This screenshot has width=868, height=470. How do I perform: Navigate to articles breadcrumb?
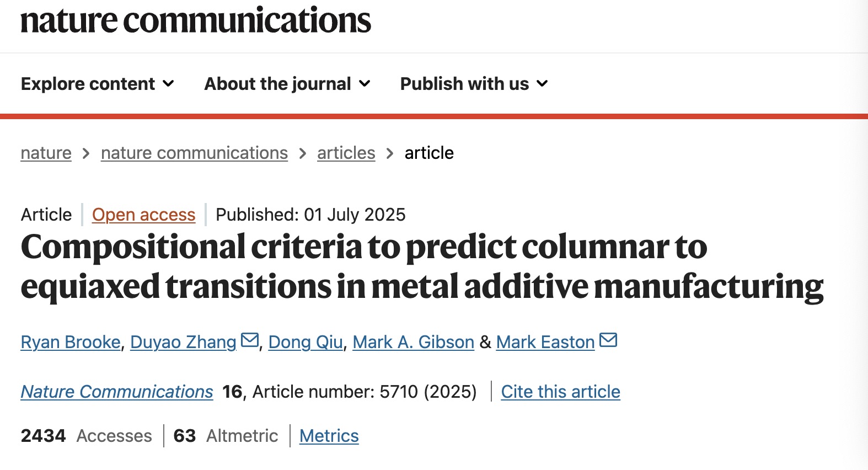[346, 153]
